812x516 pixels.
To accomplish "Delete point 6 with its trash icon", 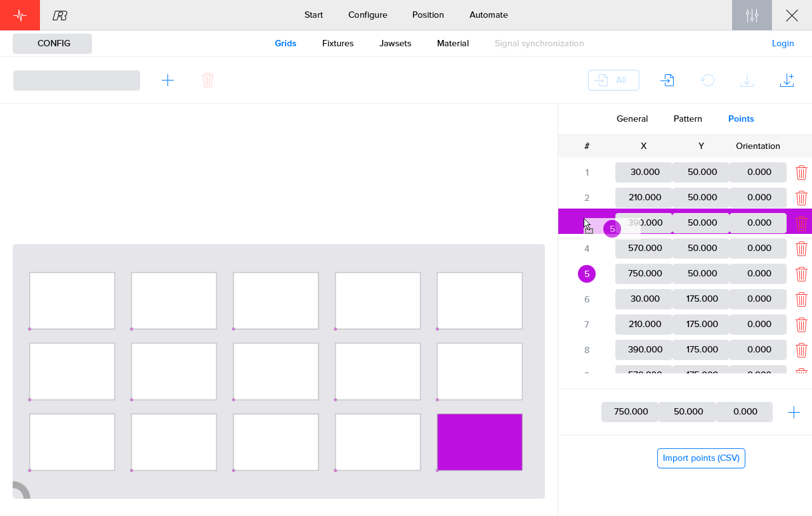I will coord(801,299).
